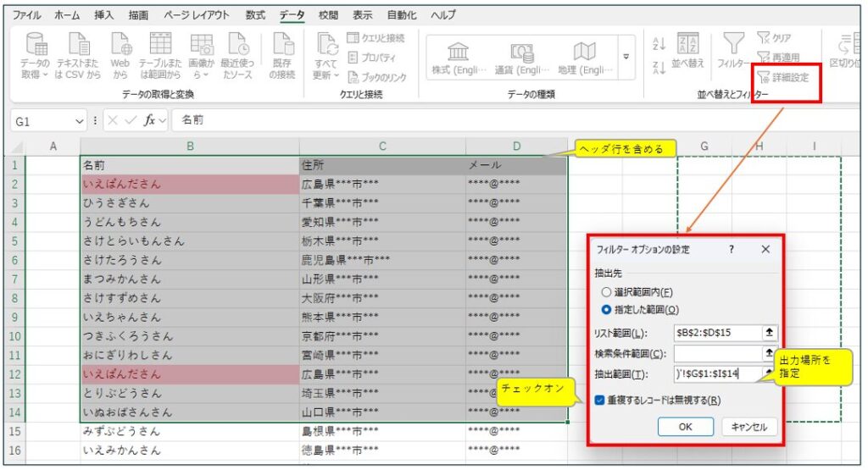Click the column C header

click(381, 147)
